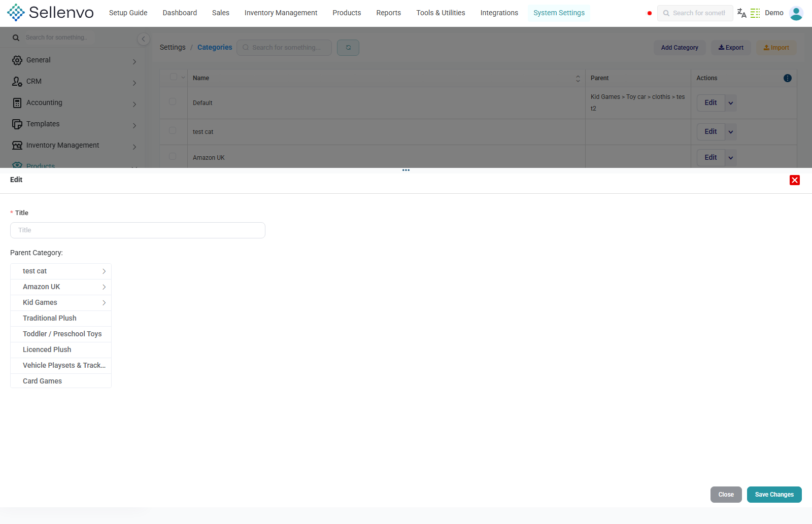Expand test cat parent category chevron
Screen dimensions: 812x524
pyautogui.click(x=104, y=271)
